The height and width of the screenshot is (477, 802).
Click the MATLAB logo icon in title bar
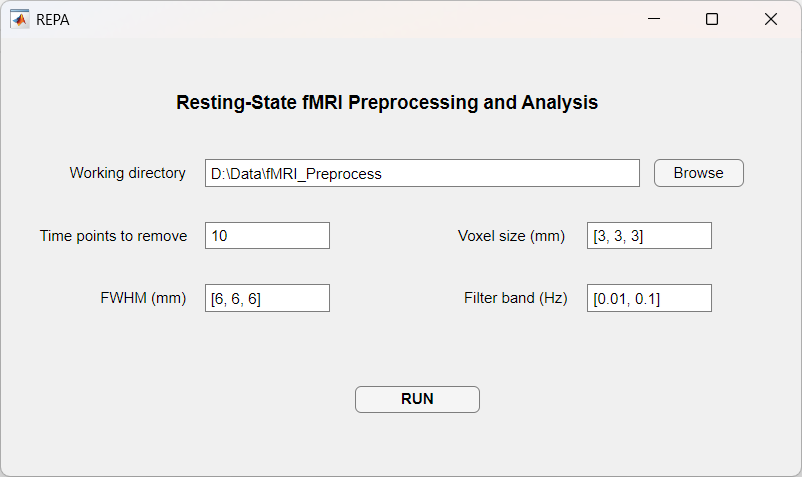[20, 19]
